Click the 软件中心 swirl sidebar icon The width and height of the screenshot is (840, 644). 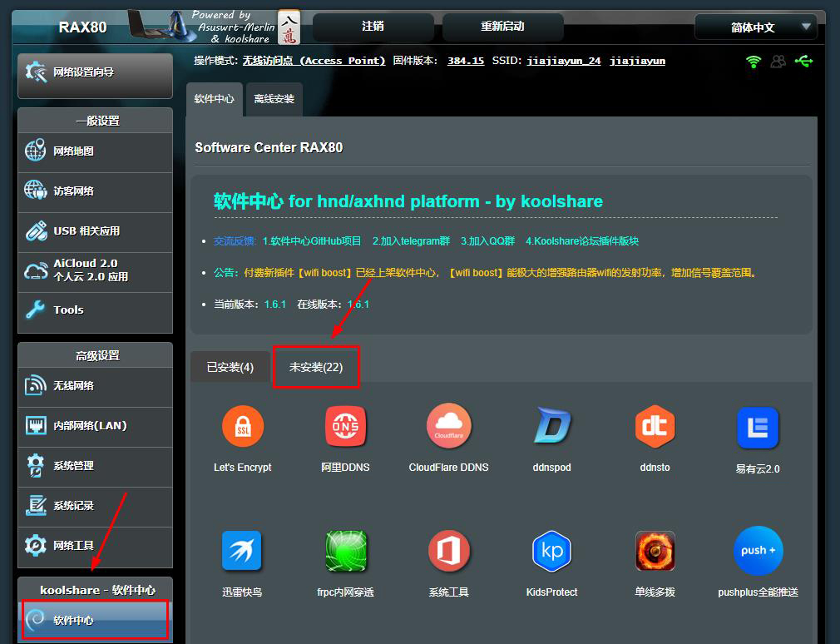pyautogui.click(x=36, y=620)
